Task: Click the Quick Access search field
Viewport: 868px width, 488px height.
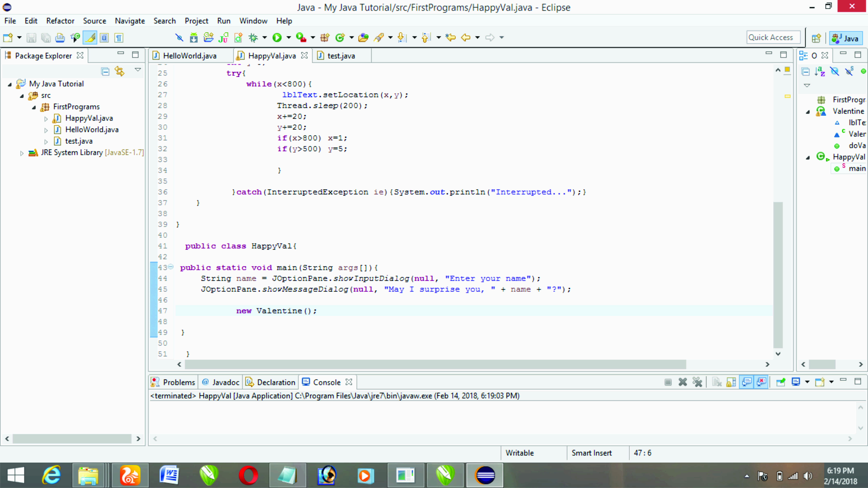Action: [x=773, y=37]
